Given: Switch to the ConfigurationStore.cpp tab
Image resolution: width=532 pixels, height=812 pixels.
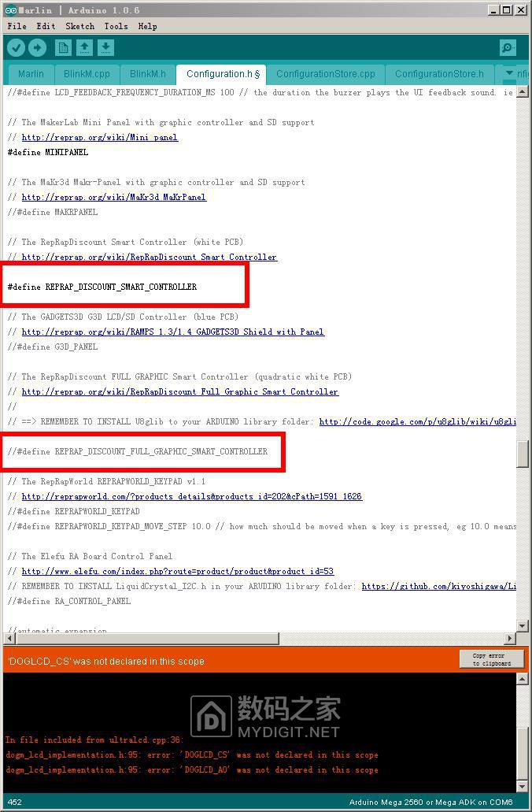Looking at the screenshot, I should click(326, 74).
